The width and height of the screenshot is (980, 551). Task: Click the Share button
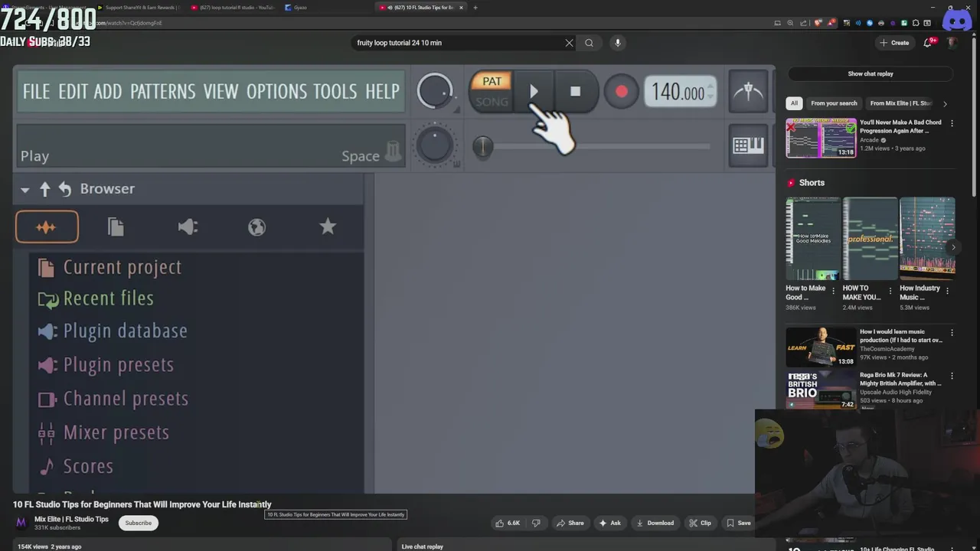[x=570, y=523]
